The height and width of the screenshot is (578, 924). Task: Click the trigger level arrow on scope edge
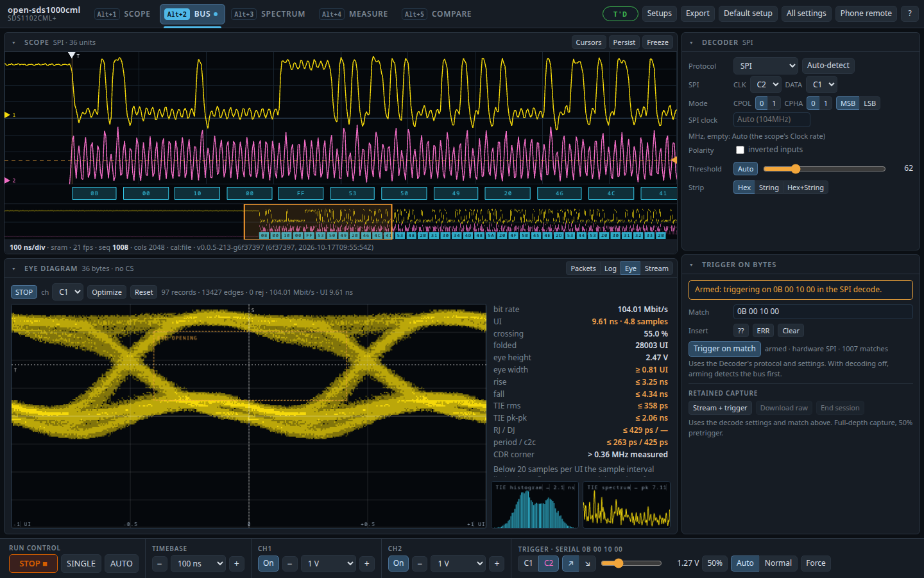(x=674, y=160)
